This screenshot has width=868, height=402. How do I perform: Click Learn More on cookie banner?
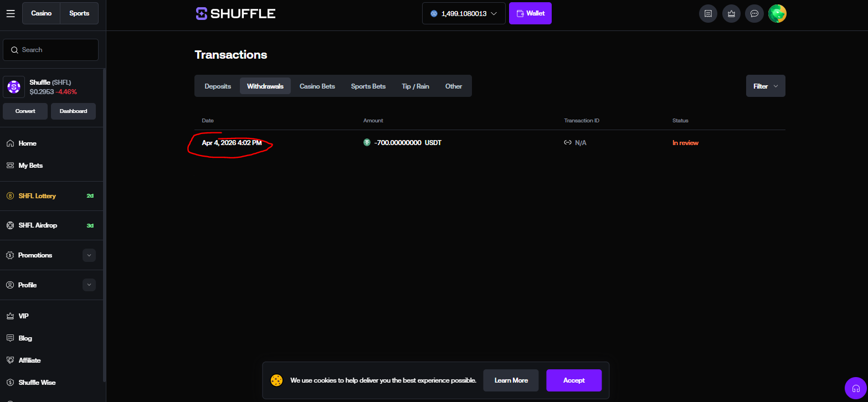click(511, 380)
